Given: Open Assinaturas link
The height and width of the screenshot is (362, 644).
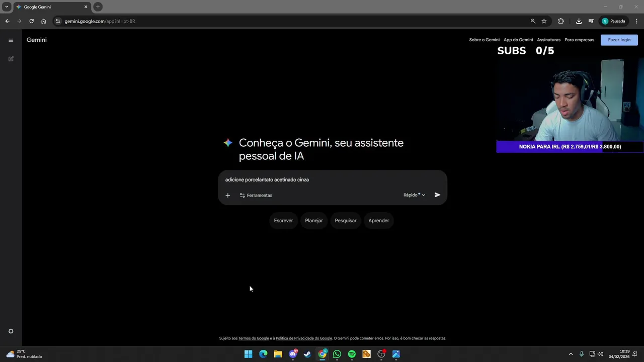Looking at the screenshot, I should [x=548, y=40].
